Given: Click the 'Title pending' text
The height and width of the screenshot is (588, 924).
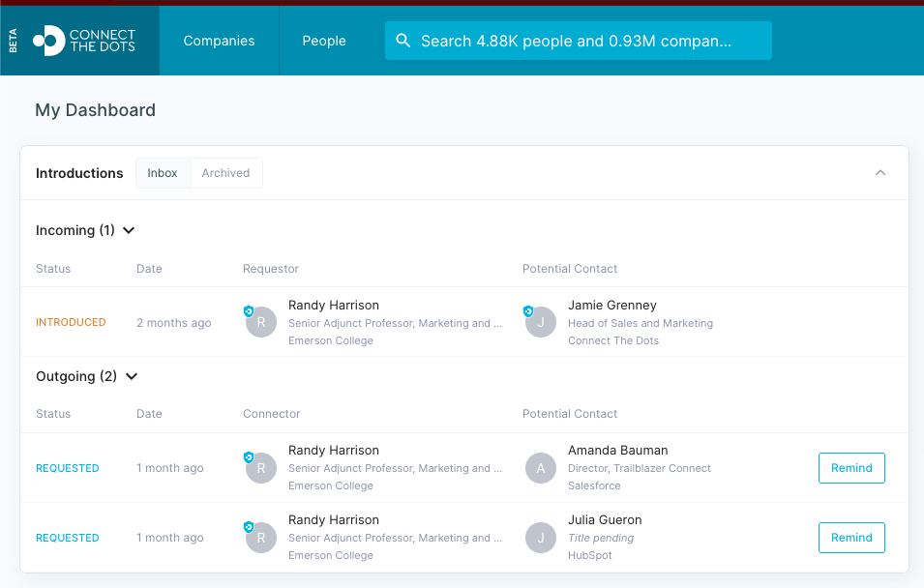Looking at the screenshot, I should (601, 538).
